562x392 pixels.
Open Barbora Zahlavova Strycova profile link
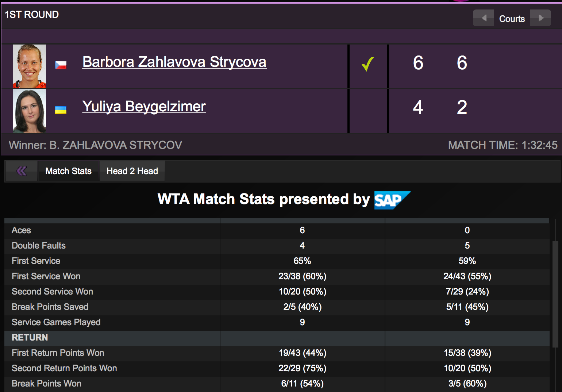[x=174, y=62]
